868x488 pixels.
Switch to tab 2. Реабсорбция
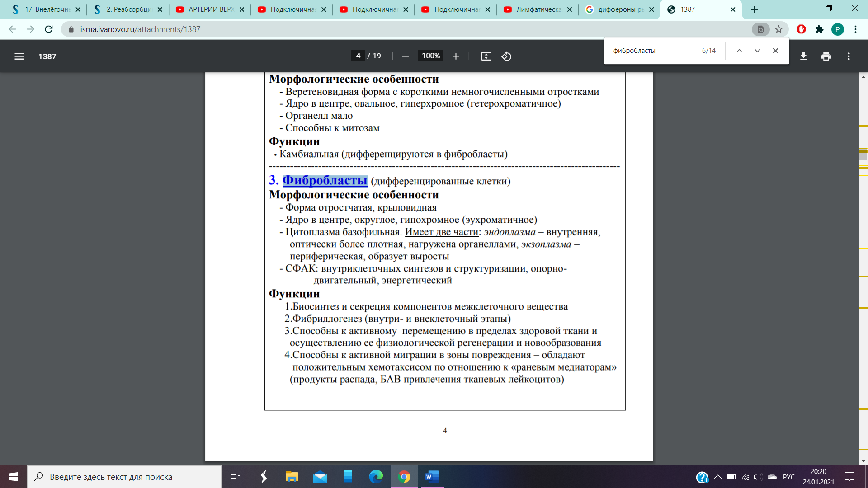point(128,9)
